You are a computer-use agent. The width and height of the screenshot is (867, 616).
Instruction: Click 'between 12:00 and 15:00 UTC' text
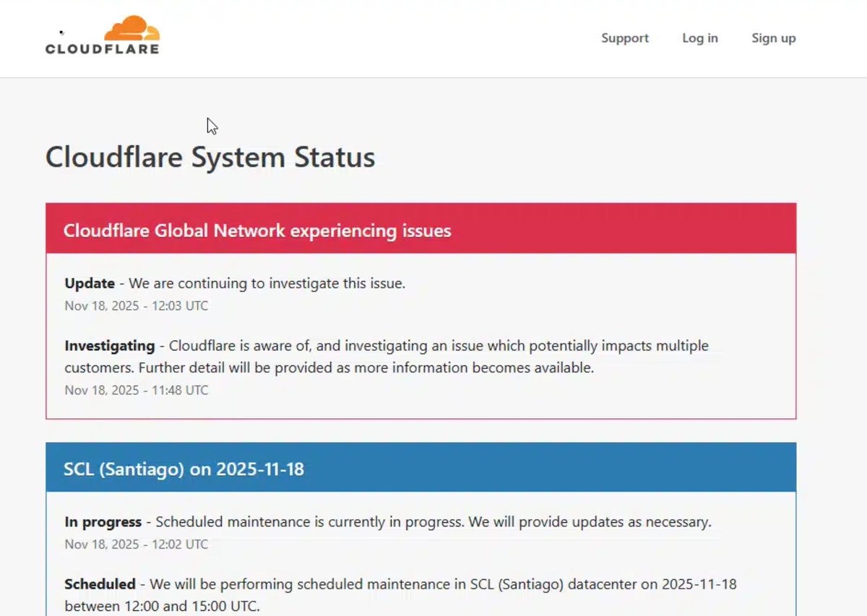(x=162, y=605)
